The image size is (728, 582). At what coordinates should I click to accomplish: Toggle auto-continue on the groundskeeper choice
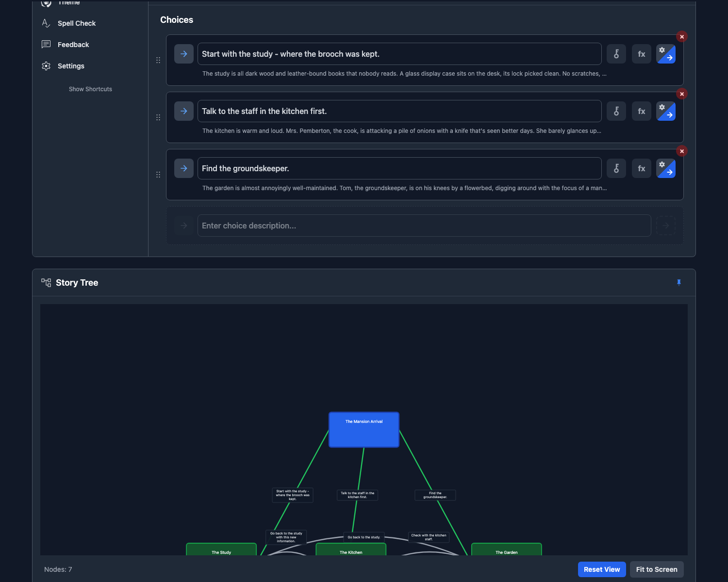pos(666,168)
